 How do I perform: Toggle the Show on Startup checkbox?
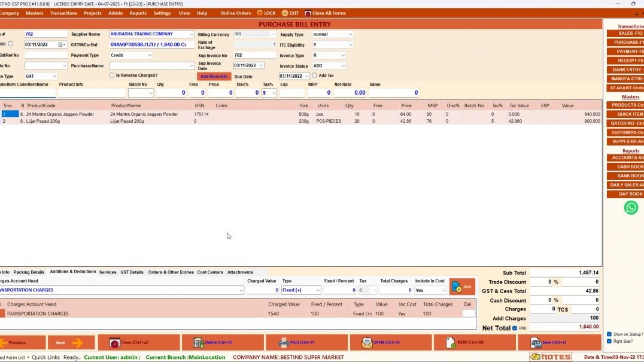[x=609, y=334]
